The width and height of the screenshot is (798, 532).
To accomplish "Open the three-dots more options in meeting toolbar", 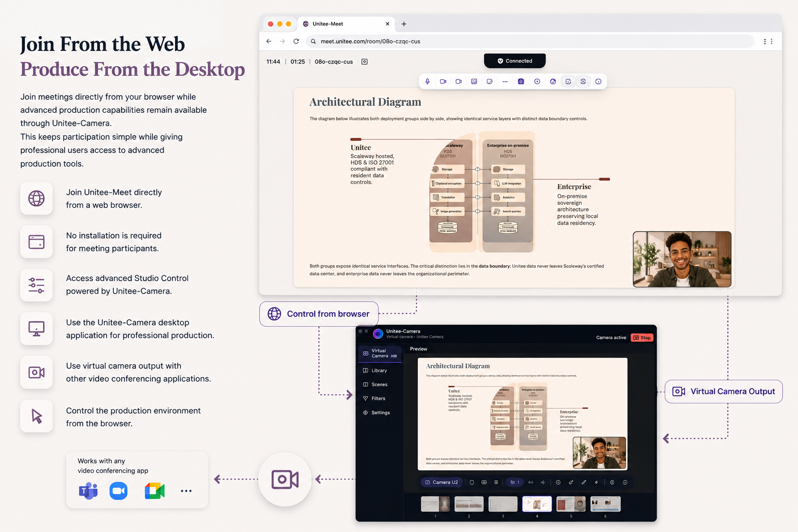I will click(505, 82).
